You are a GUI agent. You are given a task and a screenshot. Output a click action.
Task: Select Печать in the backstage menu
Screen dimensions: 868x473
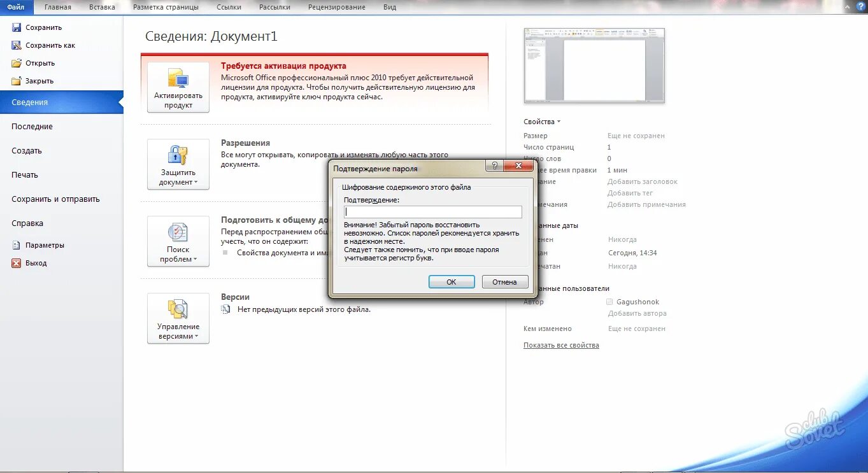(61, 175)
